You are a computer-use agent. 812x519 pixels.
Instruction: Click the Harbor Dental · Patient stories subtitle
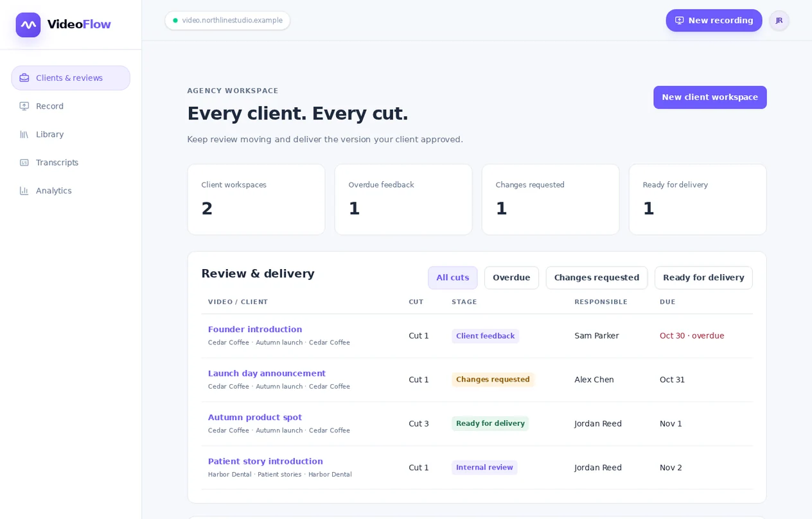pyautogui.click(x=279, y=475)
